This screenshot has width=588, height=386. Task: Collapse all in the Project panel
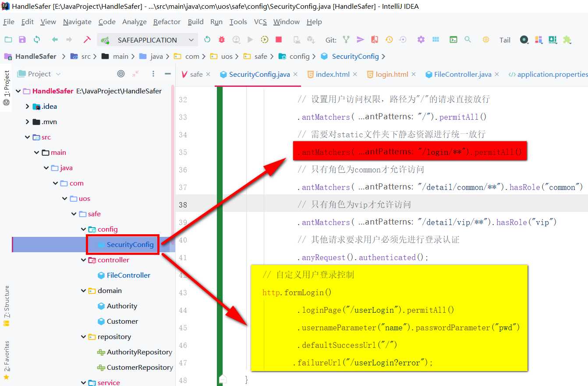pos(135,74)
